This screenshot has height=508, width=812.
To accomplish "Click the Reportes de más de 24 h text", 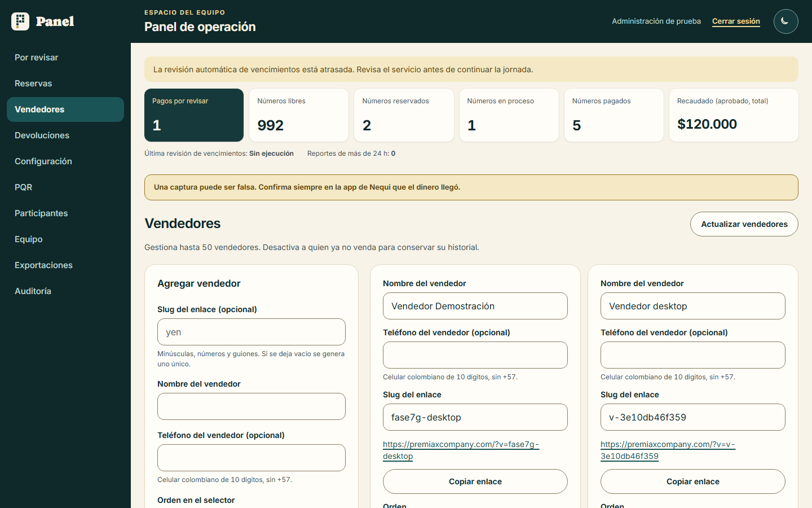I will click(x=351, y=154).
